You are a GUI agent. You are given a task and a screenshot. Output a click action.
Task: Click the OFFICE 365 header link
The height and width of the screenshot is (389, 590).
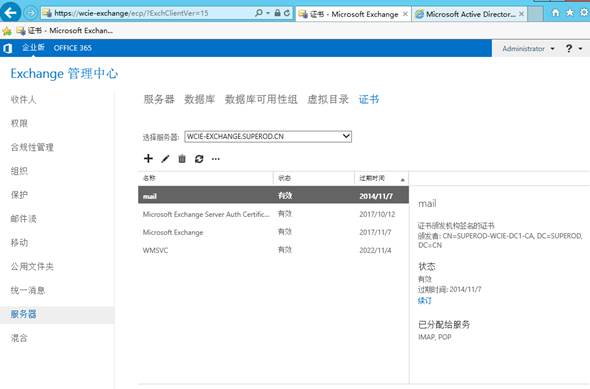(x=73, y=48)
